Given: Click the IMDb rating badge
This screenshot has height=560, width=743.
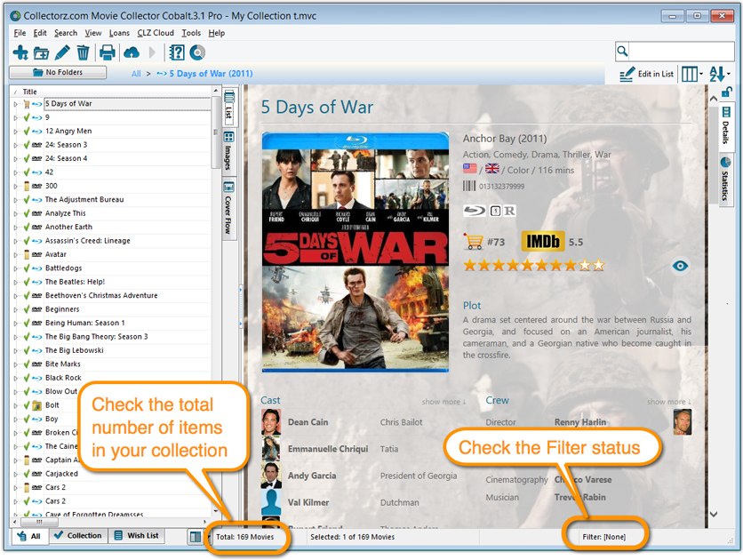Looking at the screenshot, I should coord(543,242).
